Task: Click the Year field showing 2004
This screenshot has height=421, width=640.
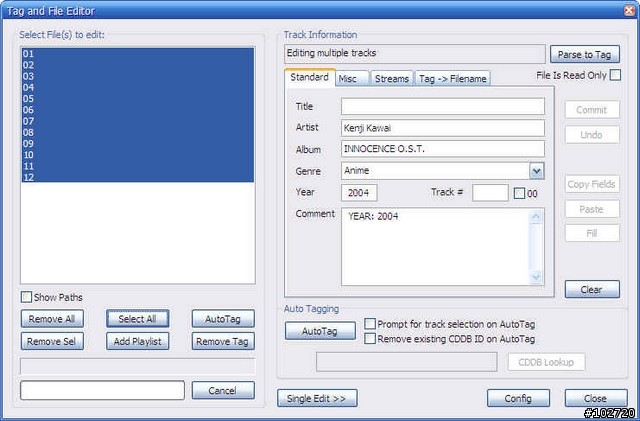Action: click(x=359, y=193)
